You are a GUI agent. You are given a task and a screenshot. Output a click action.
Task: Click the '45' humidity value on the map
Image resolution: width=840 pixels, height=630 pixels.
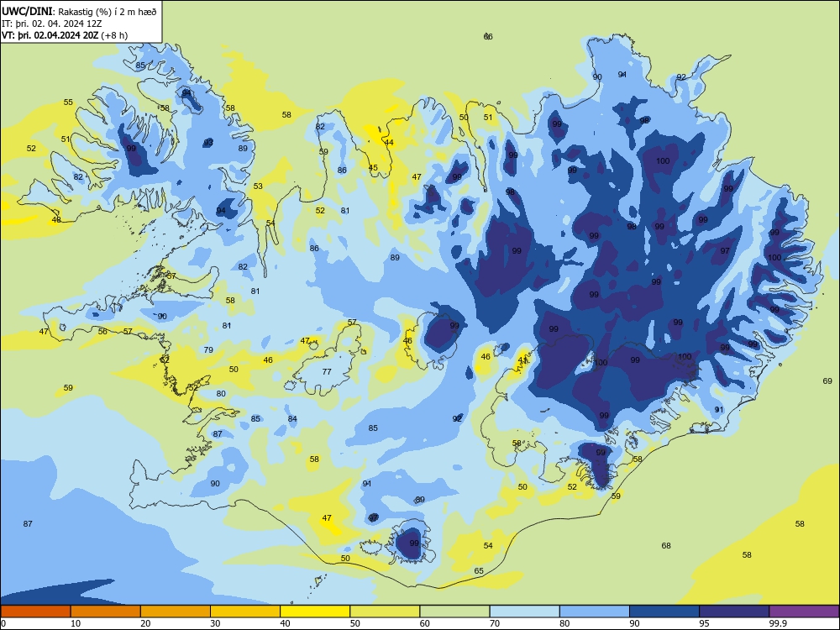(x=373, y=167)
